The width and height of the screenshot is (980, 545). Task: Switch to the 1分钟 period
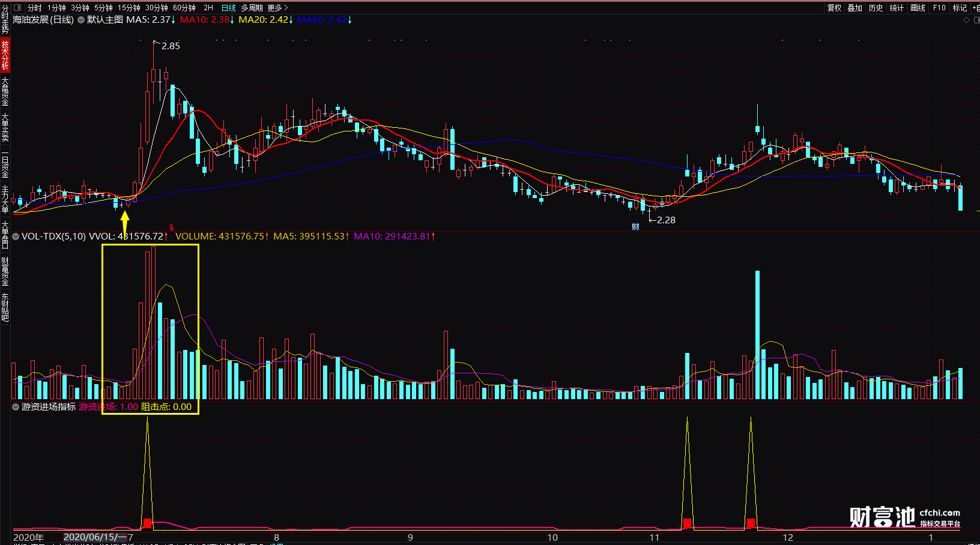[x=56, y=8]
